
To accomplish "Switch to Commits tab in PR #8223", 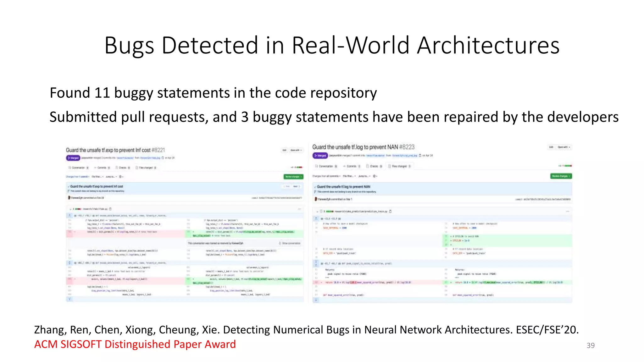I will pos(352,166).
